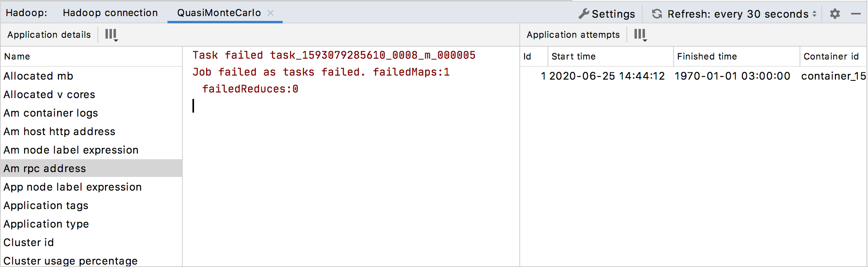This screenshot has height=267, width=868.
Task: Open columns chooser for Application attempts
Action: [640, 35]
